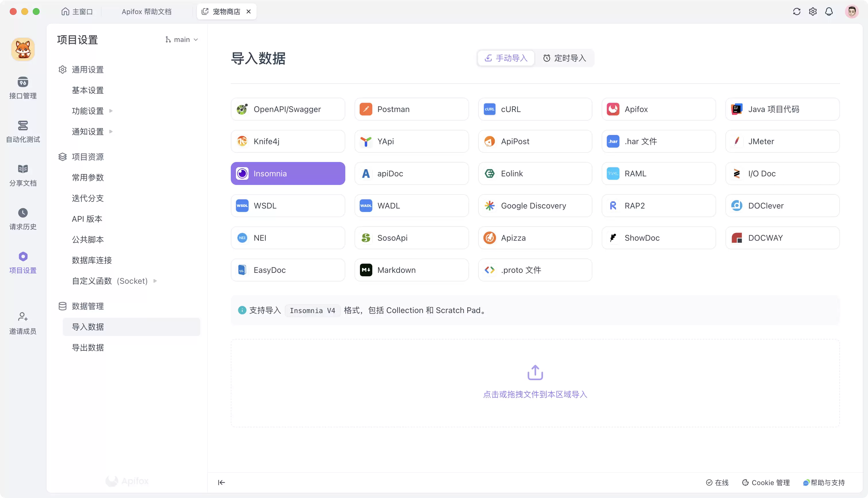
Task: Open Cookie 管理 from the footer
Action: point(766,482)
